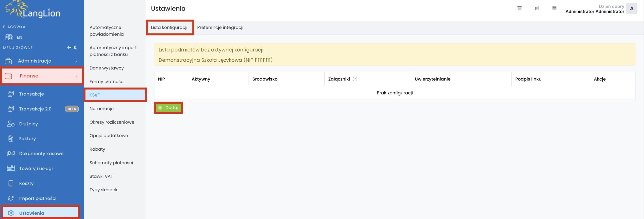Open Transakcje 2.0 beta page
The height and width of the screenshot is (219, 644).
pos(35,109)
